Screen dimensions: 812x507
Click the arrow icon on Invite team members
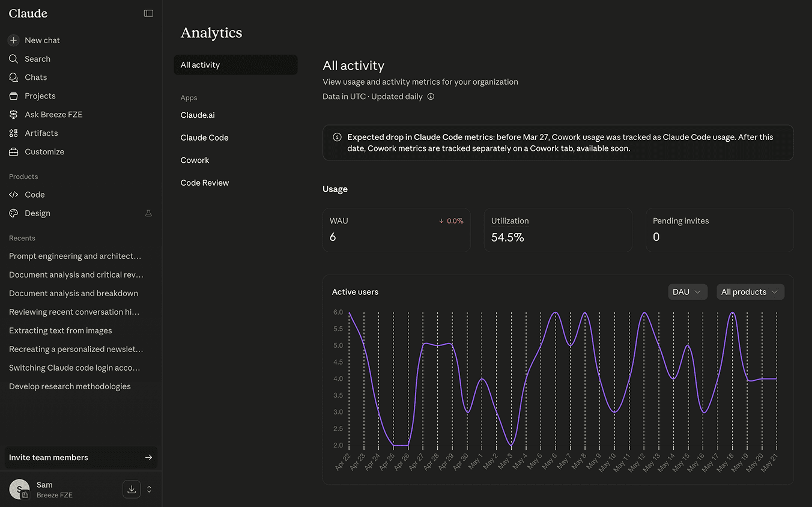[x=148, y=458]
